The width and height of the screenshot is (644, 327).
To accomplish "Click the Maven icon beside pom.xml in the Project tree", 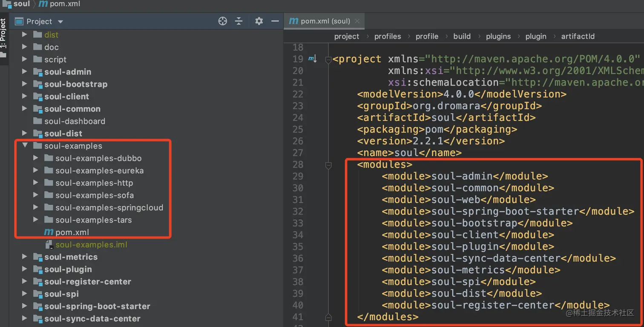I will click(49, 232).
